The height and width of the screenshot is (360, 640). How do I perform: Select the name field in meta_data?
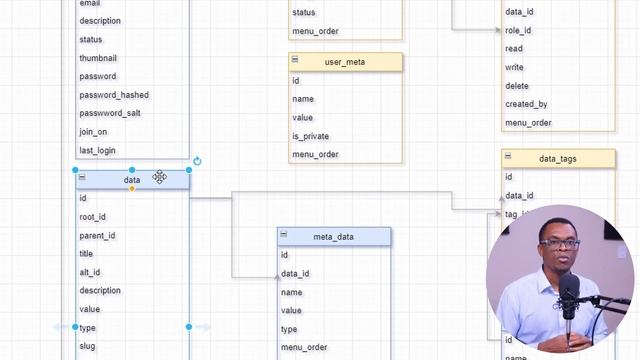click(x=334, y=292)
